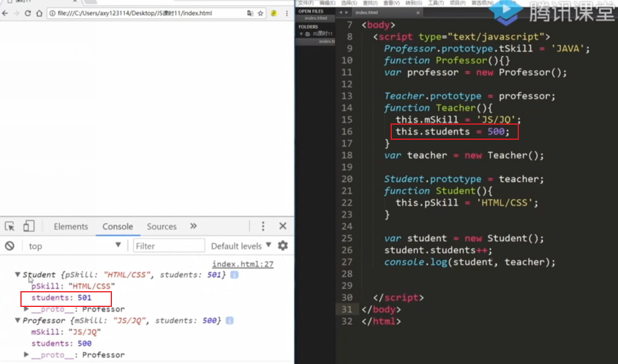The width and height of the screenshot is (618, 364).
Task: Open the Default levels dropdown
Action: (x=241, y=246)
